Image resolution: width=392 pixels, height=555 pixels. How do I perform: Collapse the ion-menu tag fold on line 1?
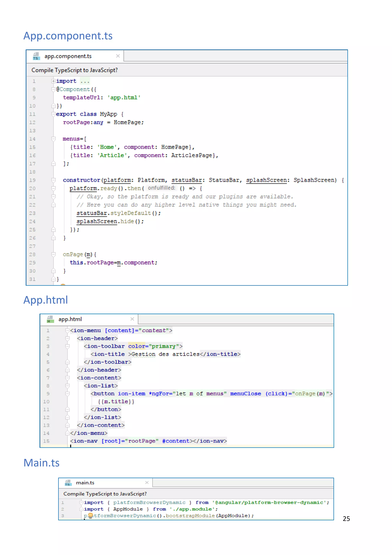[x=67, y=330]
